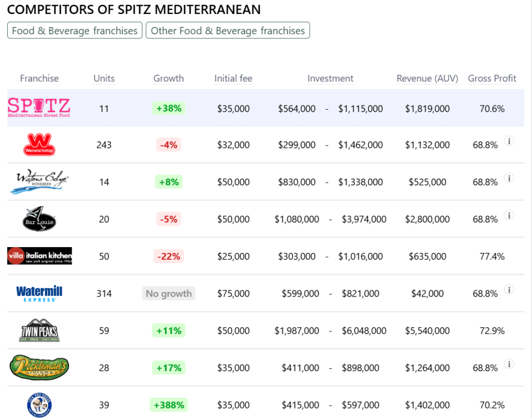Select the 70.6% gross profit value
This screenshot has height=418, width=532.
click(492, 109)
